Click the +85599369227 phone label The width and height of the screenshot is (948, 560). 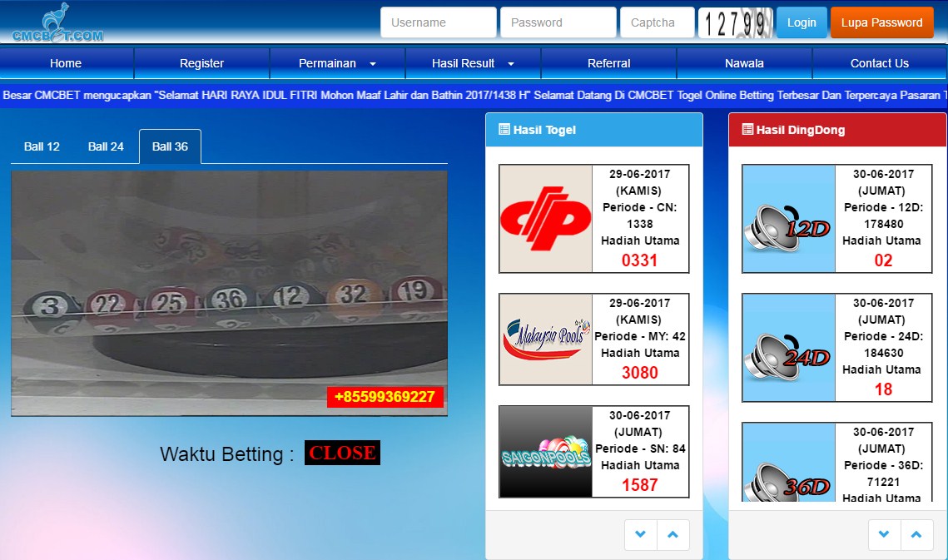pyautogui.click(x=385, y=397)
